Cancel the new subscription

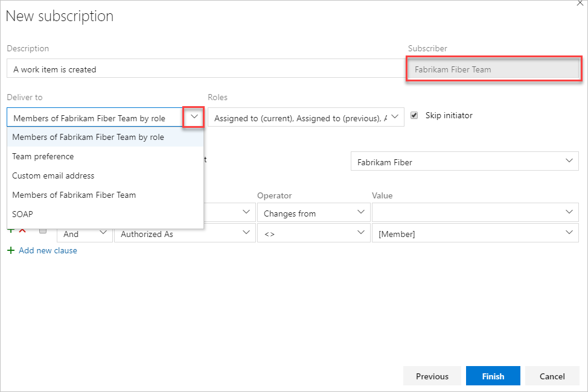click(552, 376)
